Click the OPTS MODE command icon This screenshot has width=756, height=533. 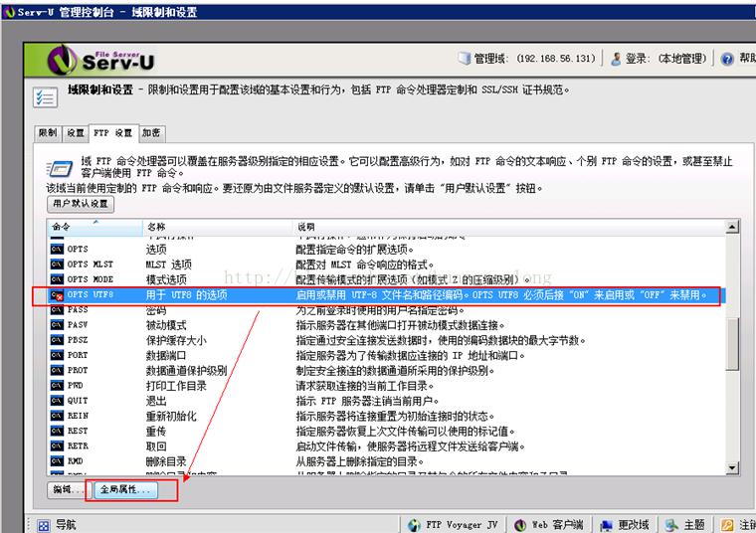57,279
